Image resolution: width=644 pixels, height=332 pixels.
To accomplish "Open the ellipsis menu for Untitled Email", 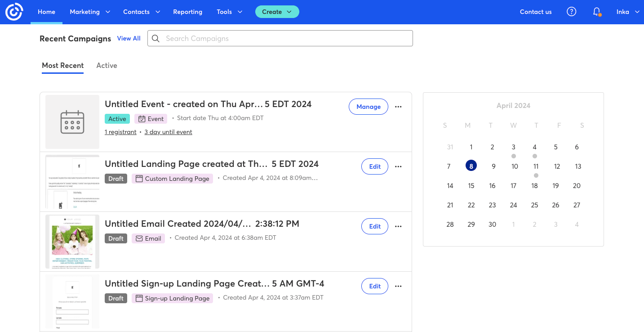I will point(398,226).
